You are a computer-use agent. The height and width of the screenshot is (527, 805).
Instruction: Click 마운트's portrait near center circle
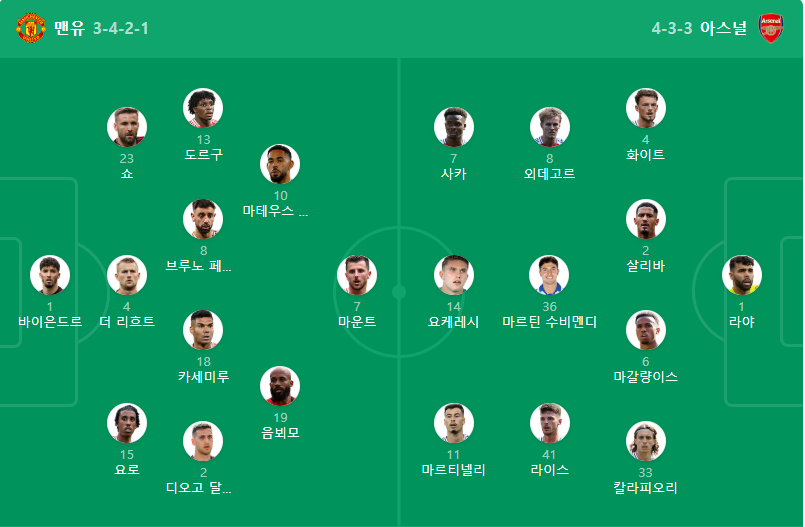(x=357, y=275)
